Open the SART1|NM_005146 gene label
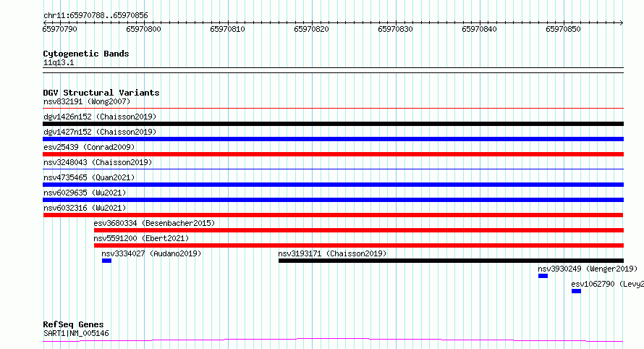Image resolution: width=644 pixels, height=349 pixels. point(77,333)
